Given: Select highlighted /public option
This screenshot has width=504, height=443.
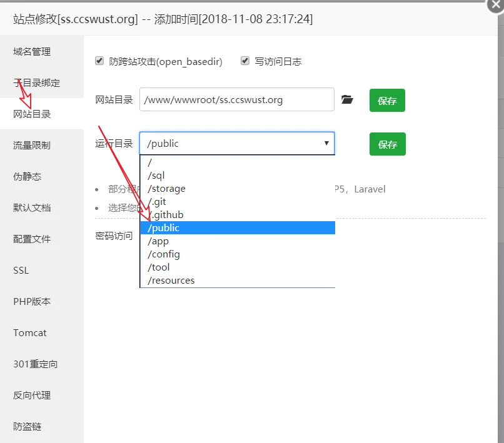Looking at the screenshot, I should 238,228.
